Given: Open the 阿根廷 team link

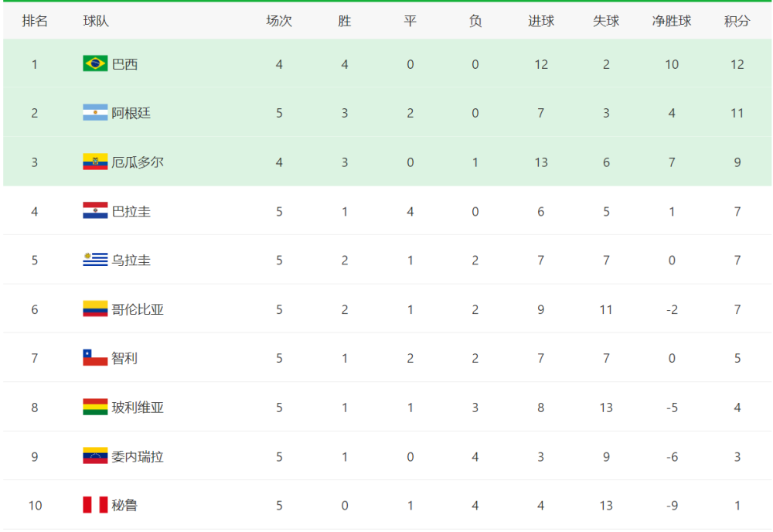Looking at the screenshot, I should (131, 113).
